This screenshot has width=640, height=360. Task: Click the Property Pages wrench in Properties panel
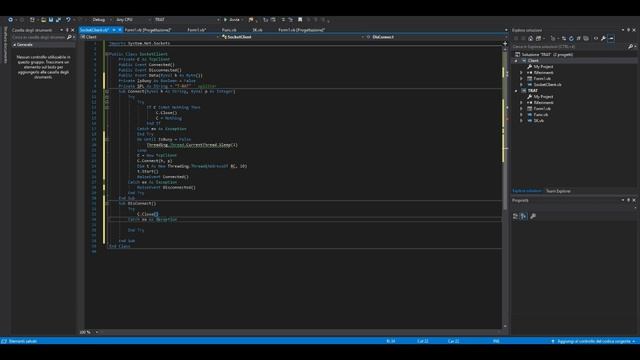pos(533,216)
